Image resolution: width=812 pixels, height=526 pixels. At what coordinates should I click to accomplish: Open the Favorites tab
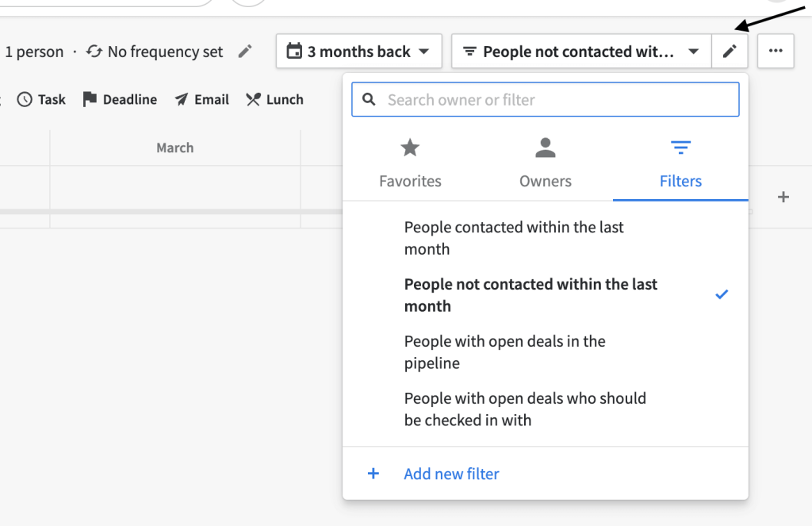click(410, 163)
